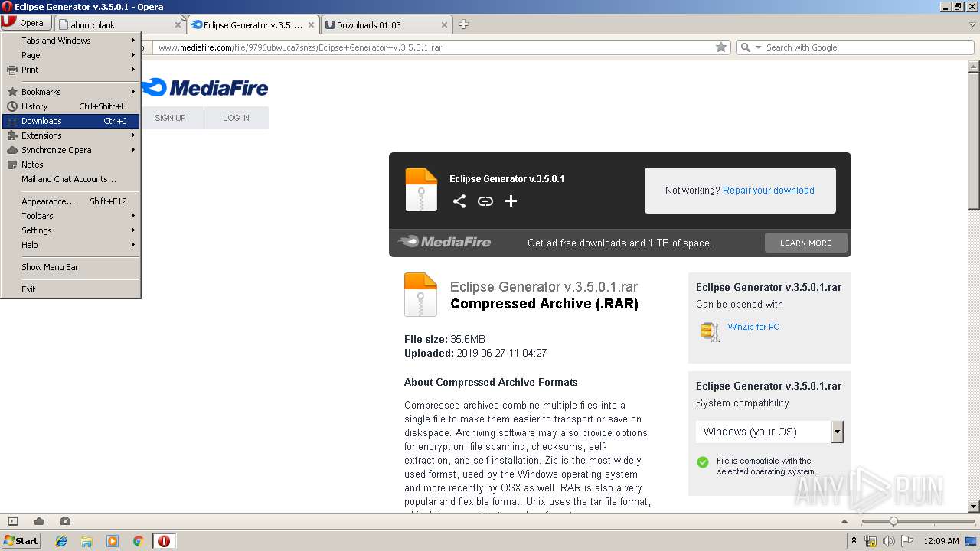980x551 pixels.
Task: Toggle the Opera panels icon in status bar
Action: pos(13,521)
